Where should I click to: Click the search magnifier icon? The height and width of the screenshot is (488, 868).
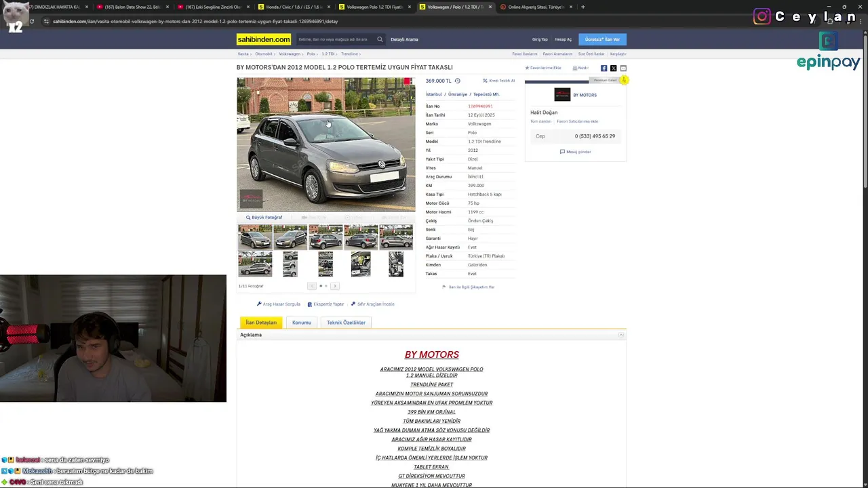(380, 39)
